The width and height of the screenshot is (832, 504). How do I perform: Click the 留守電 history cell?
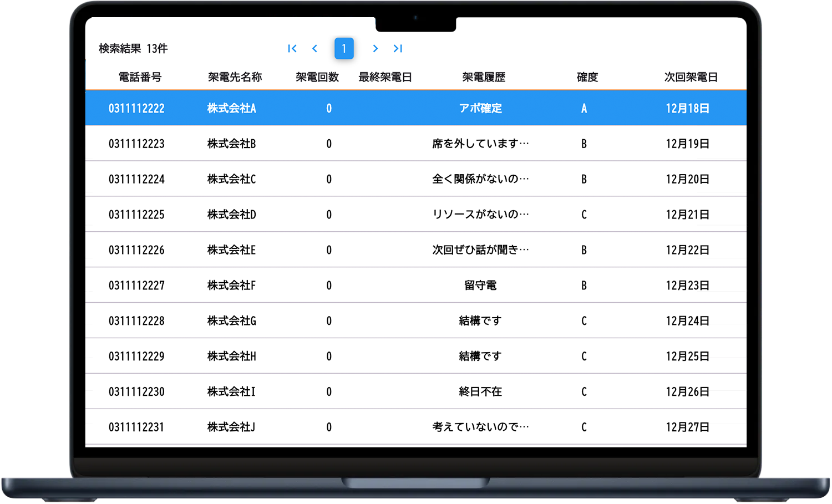coord(480,286)
